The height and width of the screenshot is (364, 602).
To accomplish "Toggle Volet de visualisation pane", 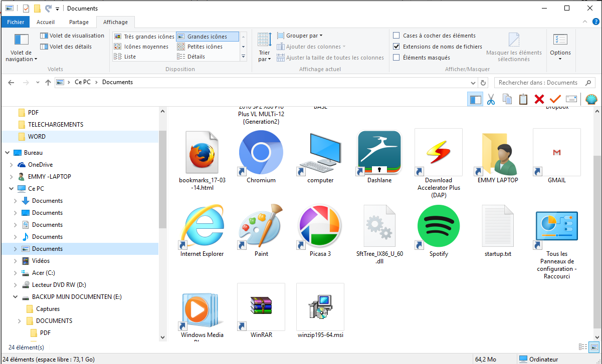I will pos(72,36).
